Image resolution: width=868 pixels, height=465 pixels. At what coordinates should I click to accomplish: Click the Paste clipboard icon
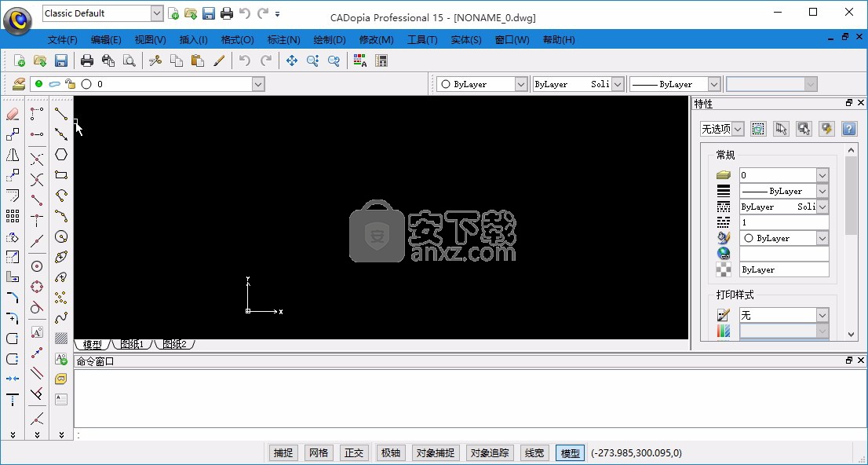[x=198, y=61]
